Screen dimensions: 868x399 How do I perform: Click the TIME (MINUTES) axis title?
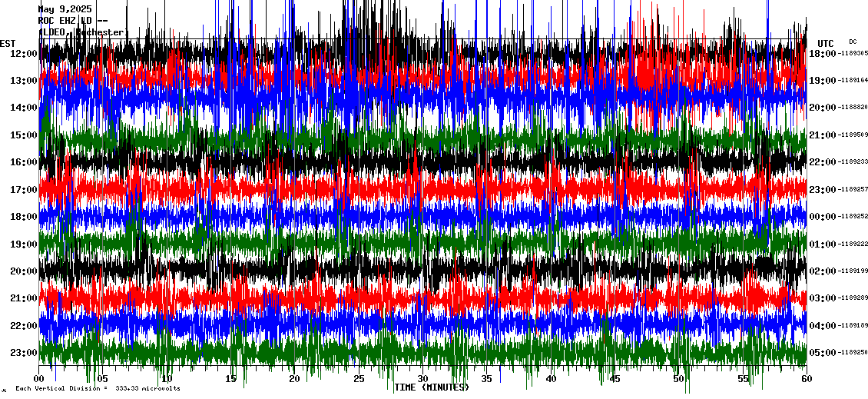(432, 387)
